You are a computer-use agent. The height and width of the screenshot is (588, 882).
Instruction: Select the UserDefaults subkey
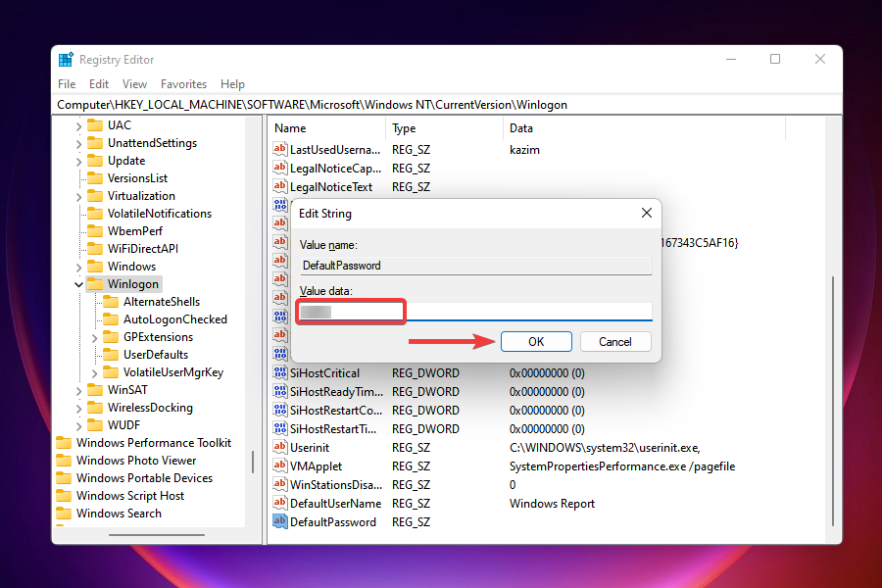click(x=156, y=355)
